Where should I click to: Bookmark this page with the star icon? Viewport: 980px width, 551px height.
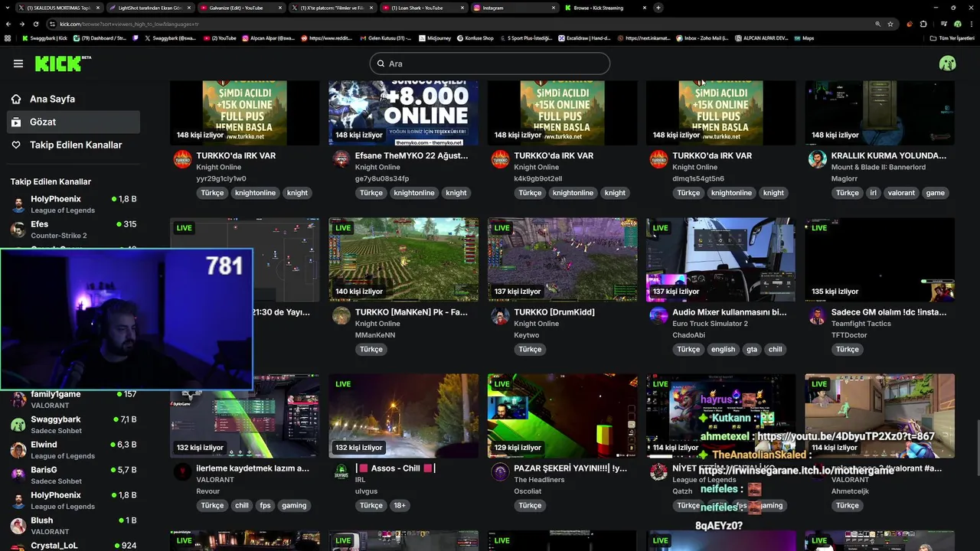pos(890,24)
